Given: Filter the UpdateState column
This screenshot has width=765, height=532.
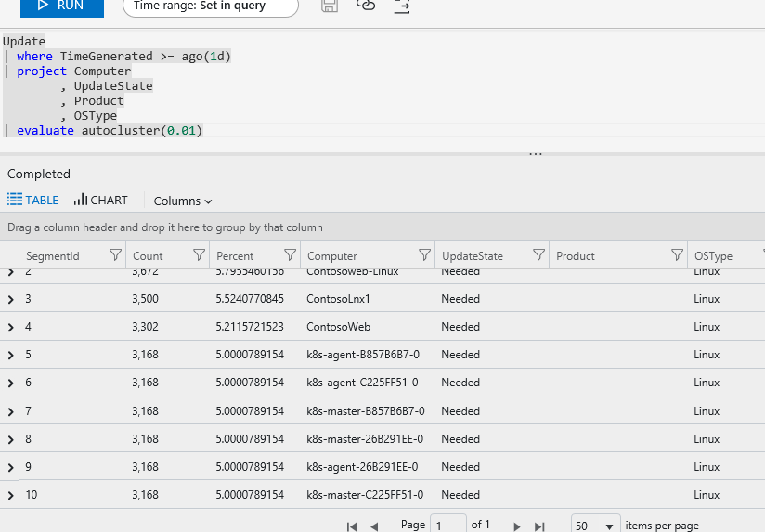Looking at the screenshot, I should (x=538, y=254).
